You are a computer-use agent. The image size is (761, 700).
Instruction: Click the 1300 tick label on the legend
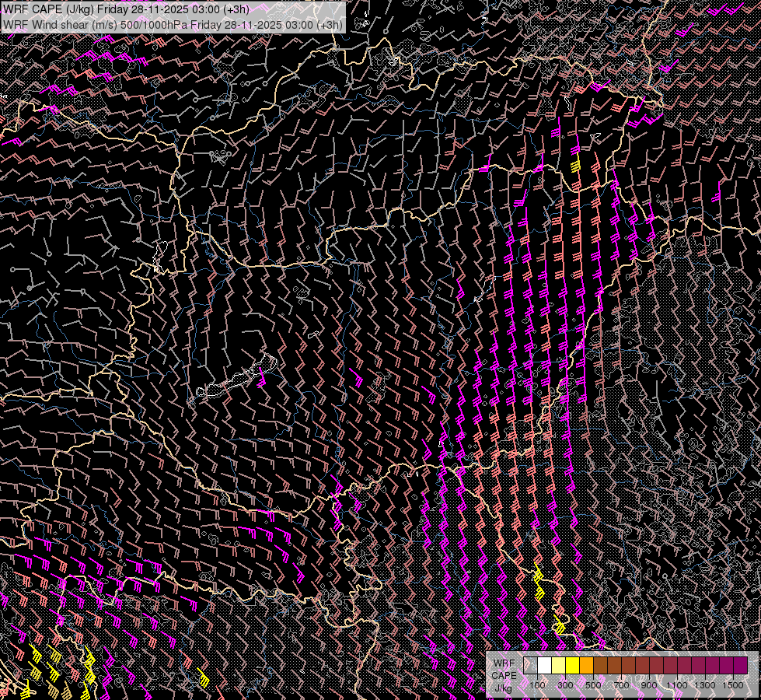coord(705,685)
